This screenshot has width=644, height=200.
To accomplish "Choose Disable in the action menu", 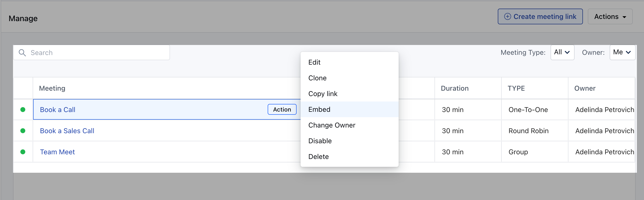I will [x=320, y=141].
